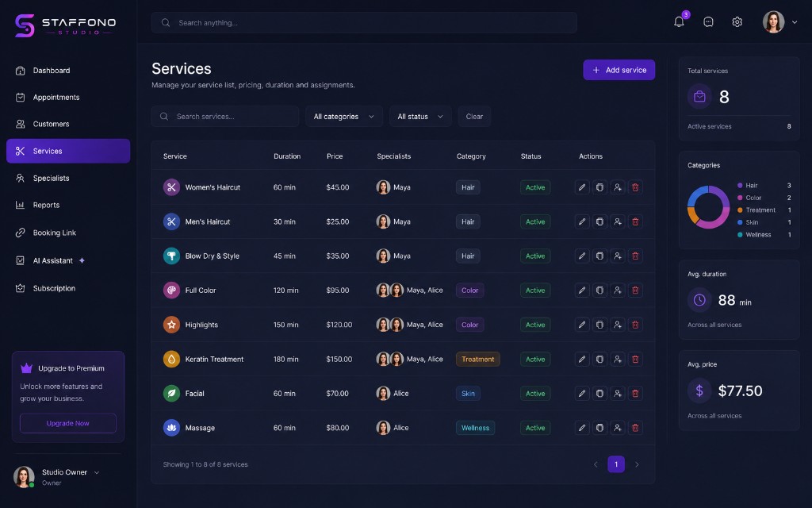The image size is (812, 508).
Task: Open Subscription in sidebar
Action: pyautogui.click(x=68, y=288)
